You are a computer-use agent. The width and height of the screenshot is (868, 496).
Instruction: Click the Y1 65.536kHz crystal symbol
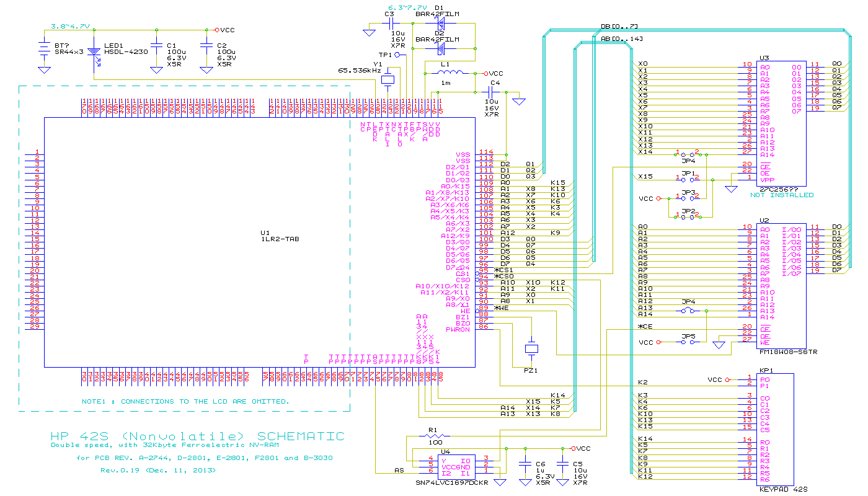coord(388,79)
